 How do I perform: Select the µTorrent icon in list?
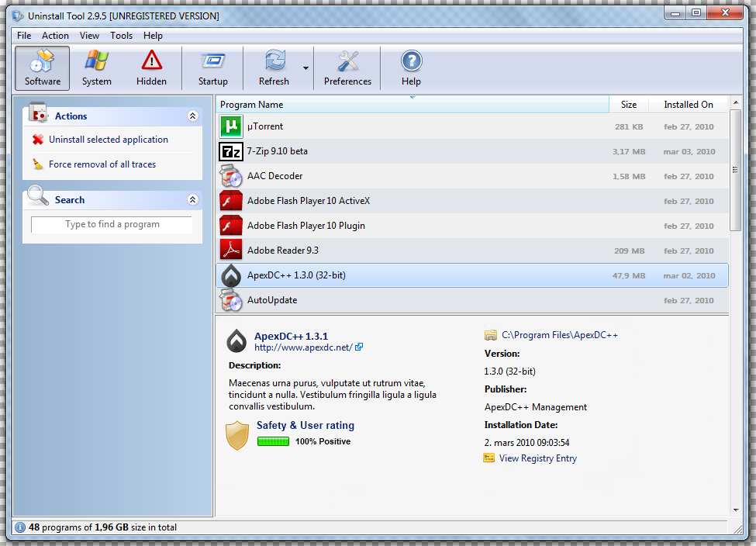pos(231,126)
